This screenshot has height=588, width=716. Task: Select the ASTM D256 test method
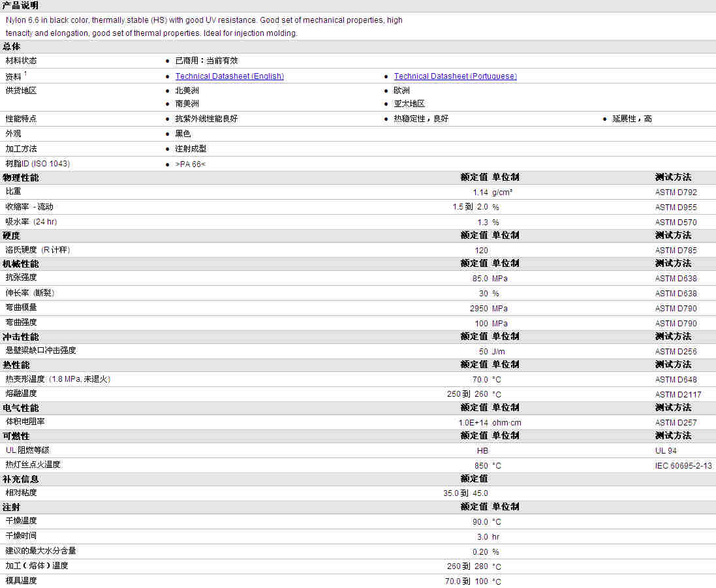pyautogui.click(x=676, y=352)
